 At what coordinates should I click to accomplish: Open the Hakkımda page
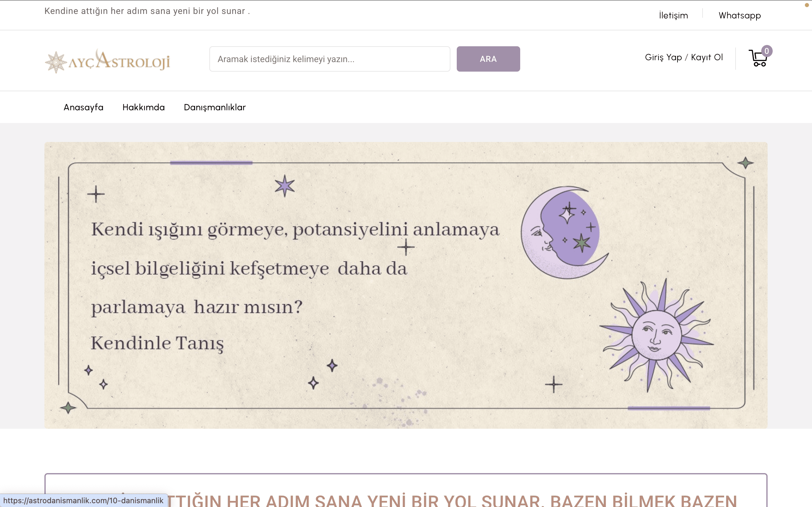[x=144, y=107]
